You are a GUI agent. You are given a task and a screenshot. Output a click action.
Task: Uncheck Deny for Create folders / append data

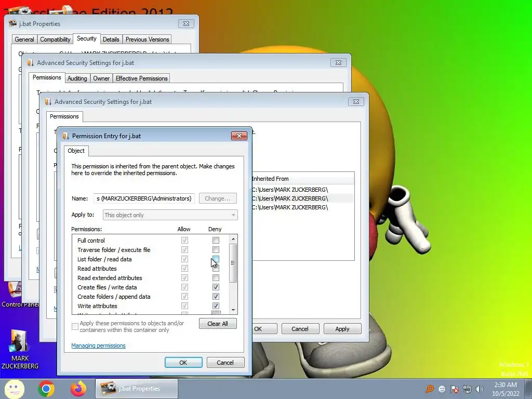216,297
